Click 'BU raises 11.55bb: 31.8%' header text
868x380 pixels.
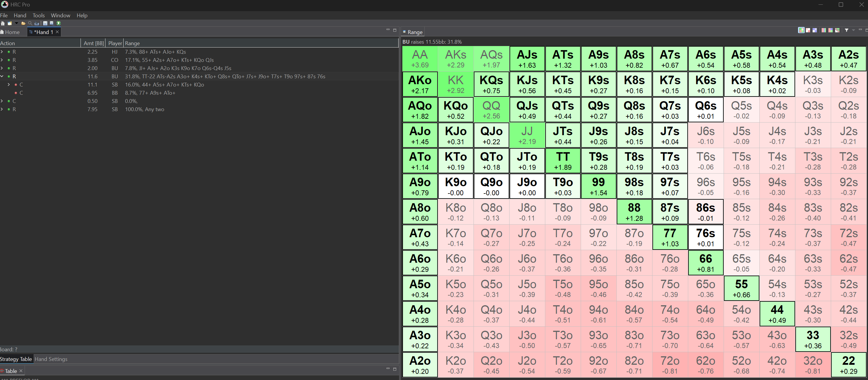coord(432,42)
